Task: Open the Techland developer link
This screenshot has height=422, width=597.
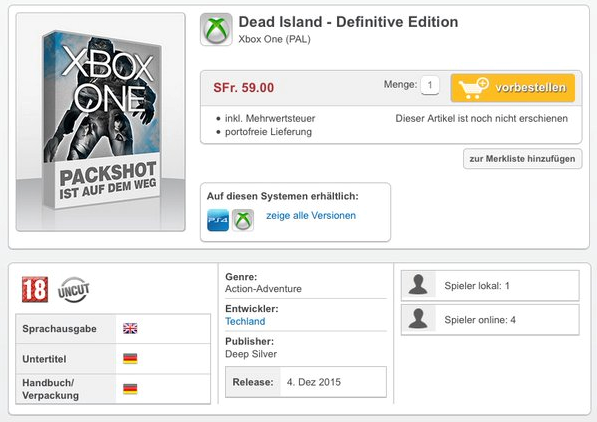Action: tap(245, 321)
